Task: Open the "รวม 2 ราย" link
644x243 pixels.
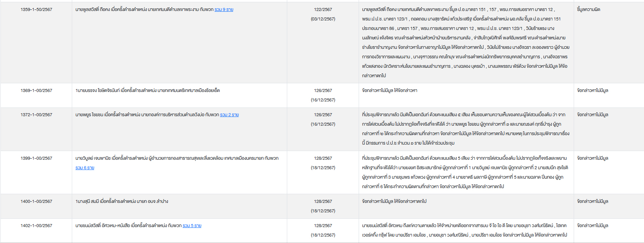Action: click(x=229, y=115)
